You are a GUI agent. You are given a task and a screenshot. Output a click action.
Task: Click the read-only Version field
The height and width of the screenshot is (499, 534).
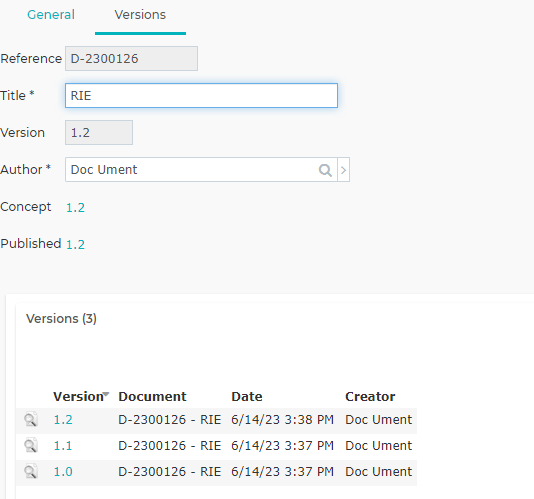click(99, 132)
